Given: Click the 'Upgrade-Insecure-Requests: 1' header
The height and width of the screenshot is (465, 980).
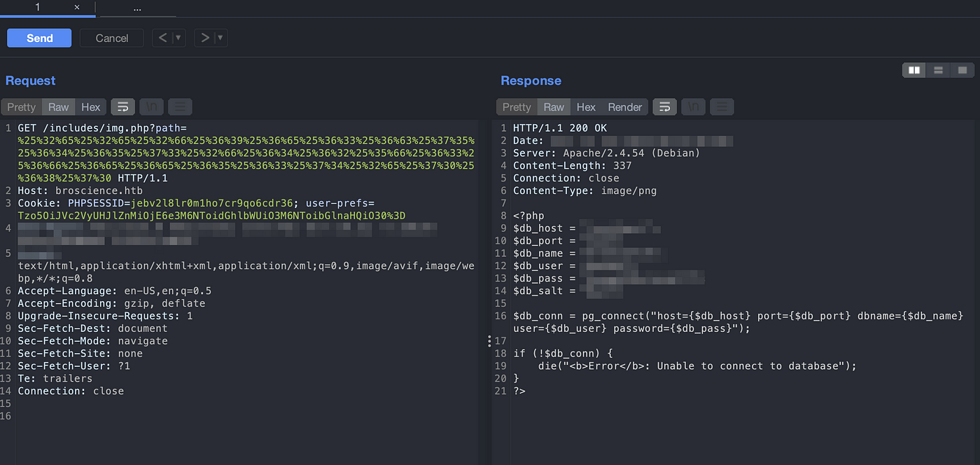Looking at the screenshot, I should [x=105, y=316].
